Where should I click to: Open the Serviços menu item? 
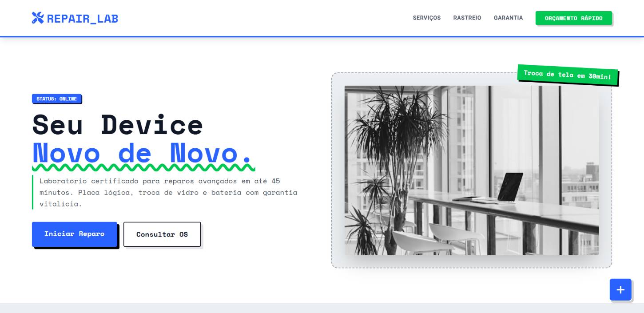tap(427, 18)
